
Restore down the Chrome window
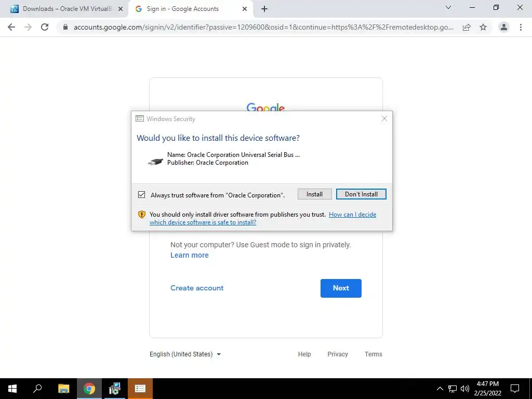[x=496, y=7]
